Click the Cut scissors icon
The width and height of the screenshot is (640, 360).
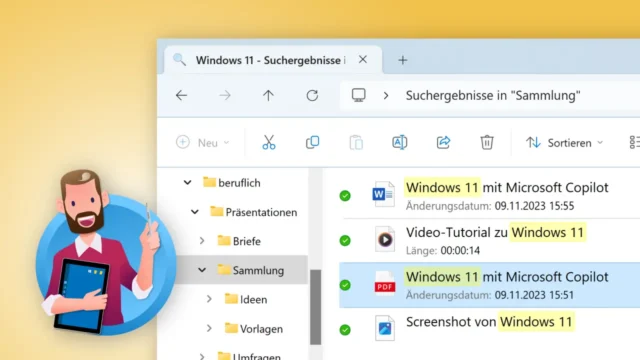pos(269,142)
